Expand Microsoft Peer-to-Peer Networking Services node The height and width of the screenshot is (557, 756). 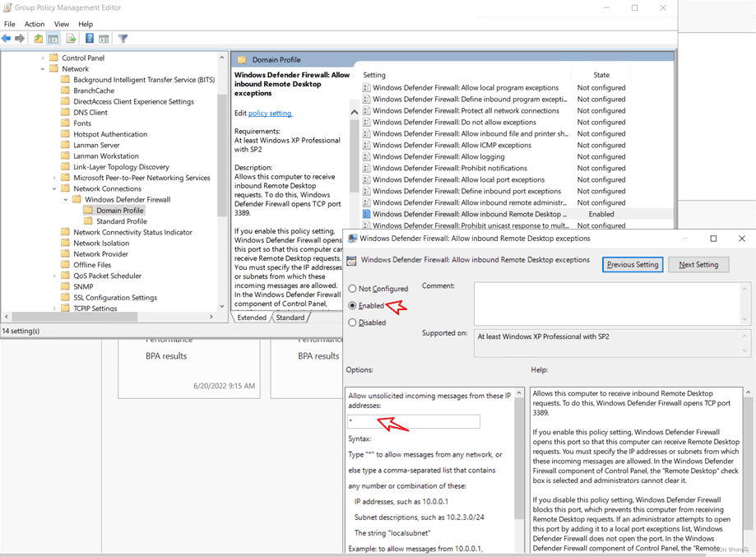point(54,178)
